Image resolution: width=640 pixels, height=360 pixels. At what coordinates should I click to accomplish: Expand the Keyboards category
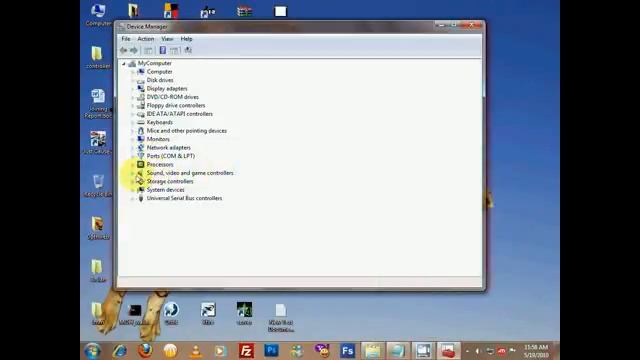pos(132,122)
